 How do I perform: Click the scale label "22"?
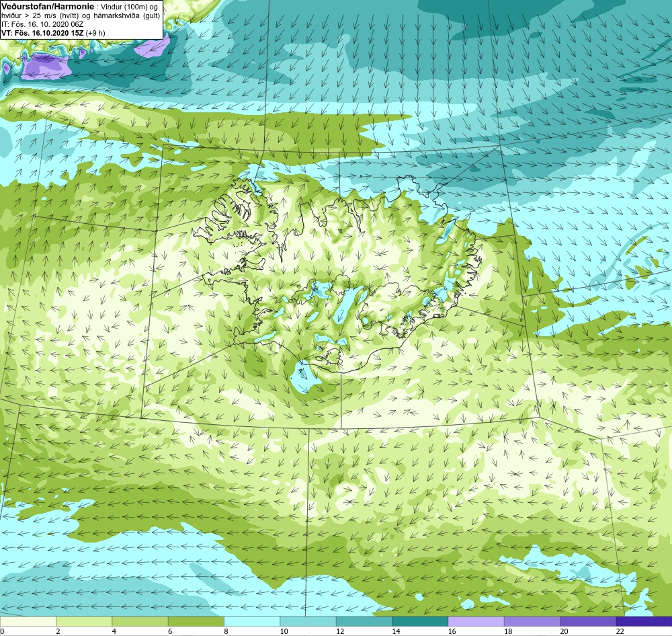pyautogui.click(x=620, y=631)
